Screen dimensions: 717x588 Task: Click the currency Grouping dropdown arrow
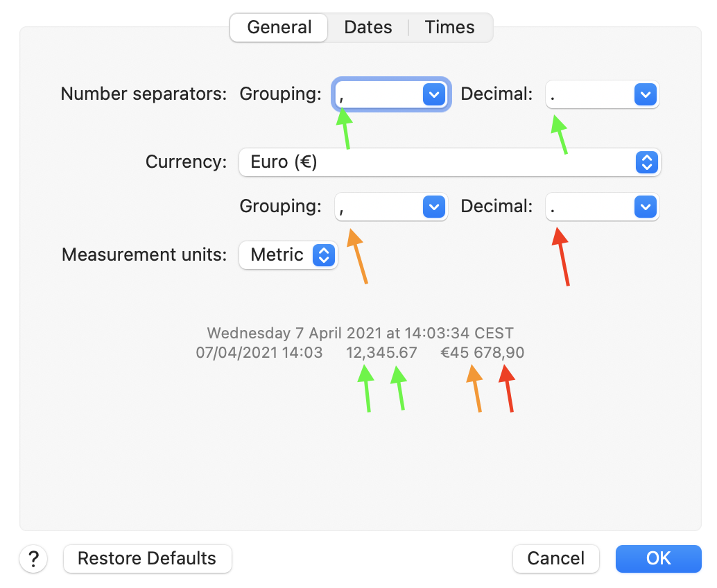[433, 207]
